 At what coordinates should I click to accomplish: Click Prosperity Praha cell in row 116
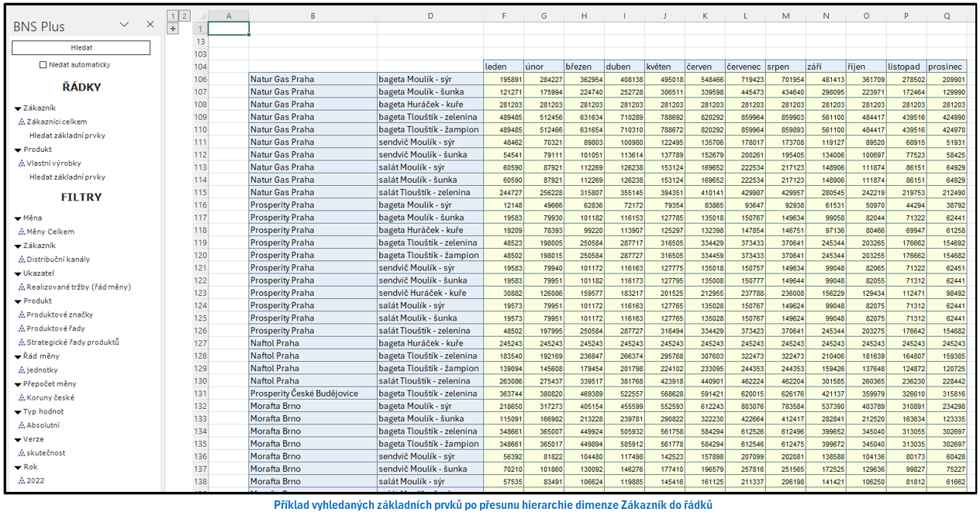312,205
